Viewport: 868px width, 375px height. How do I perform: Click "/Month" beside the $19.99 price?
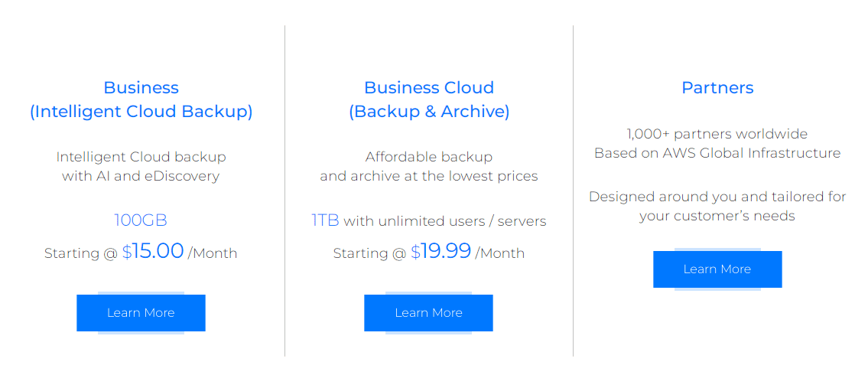click(500, 253)
